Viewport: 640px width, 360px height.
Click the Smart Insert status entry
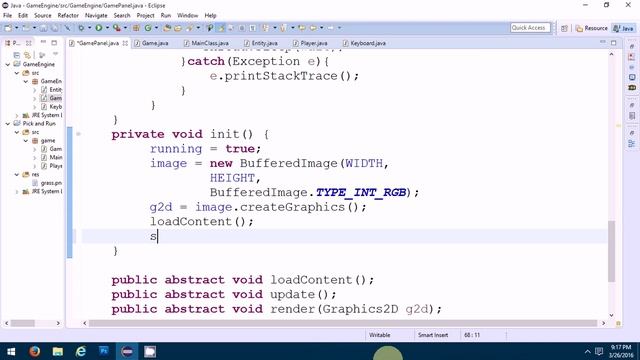(433, 335)
